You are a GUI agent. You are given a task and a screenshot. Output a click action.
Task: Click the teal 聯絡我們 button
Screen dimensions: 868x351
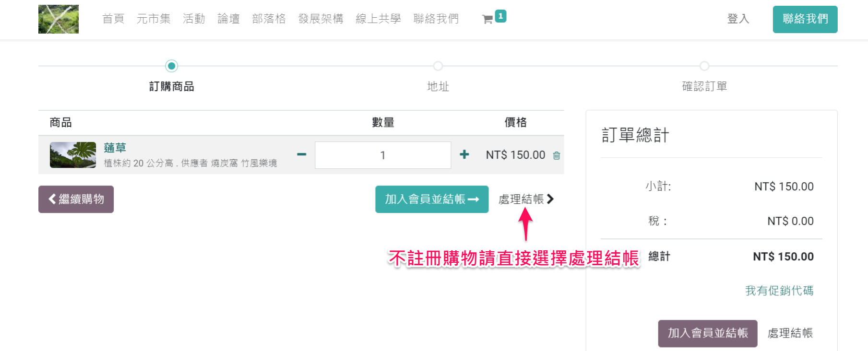coord(805,19)
